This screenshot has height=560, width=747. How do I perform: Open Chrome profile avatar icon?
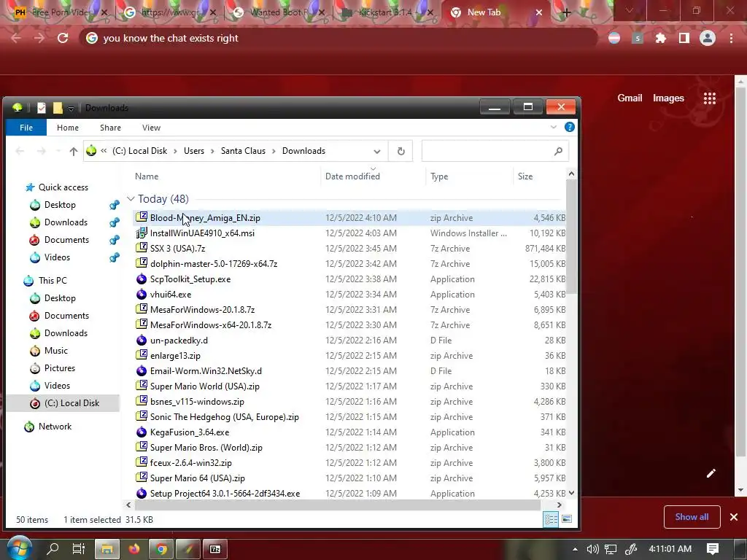(708, 38)
